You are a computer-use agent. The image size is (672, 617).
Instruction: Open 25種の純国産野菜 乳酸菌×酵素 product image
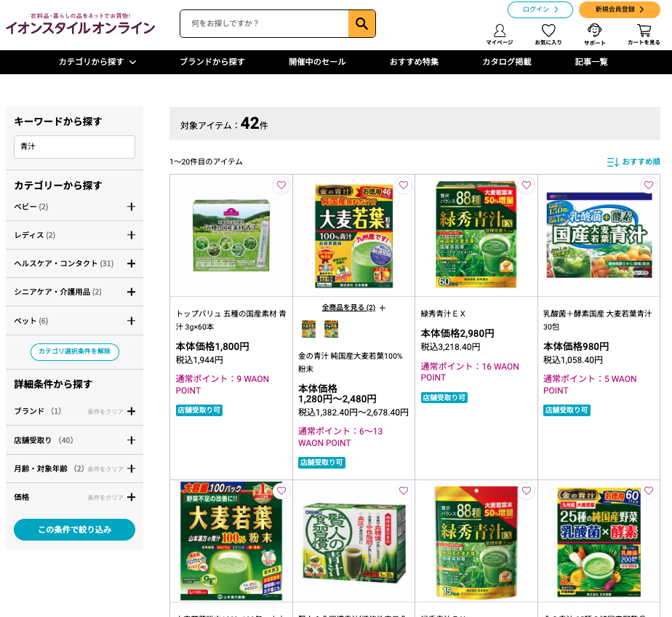click(x=599, y=542)
